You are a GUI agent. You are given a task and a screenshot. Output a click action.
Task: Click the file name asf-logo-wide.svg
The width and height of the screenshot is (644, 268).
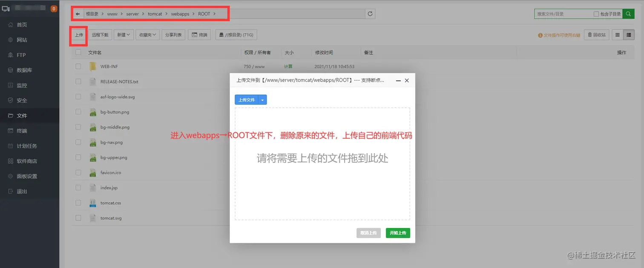coord(118,97)
